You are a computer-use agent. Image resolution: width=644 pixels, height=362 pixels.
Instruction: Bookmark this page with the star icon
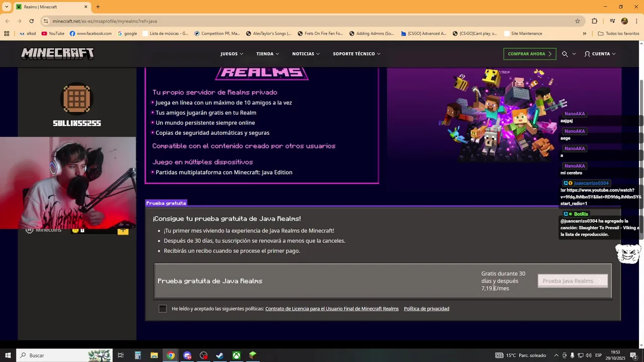pyautogui.click(x=578, y=21)
